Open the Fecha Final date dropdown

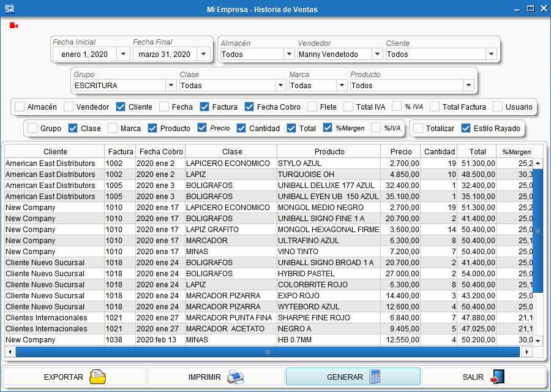(x=203, y=54)
